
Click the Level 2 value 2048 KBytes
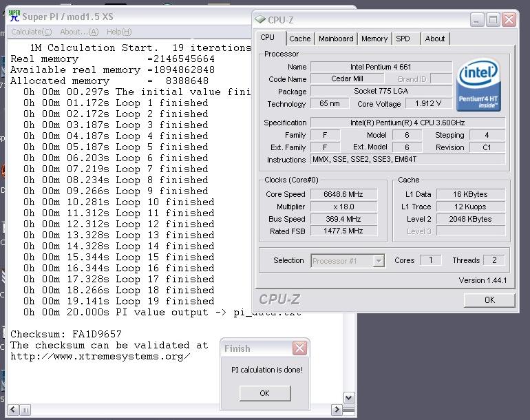pyautogui.click(x=471, y=219)
